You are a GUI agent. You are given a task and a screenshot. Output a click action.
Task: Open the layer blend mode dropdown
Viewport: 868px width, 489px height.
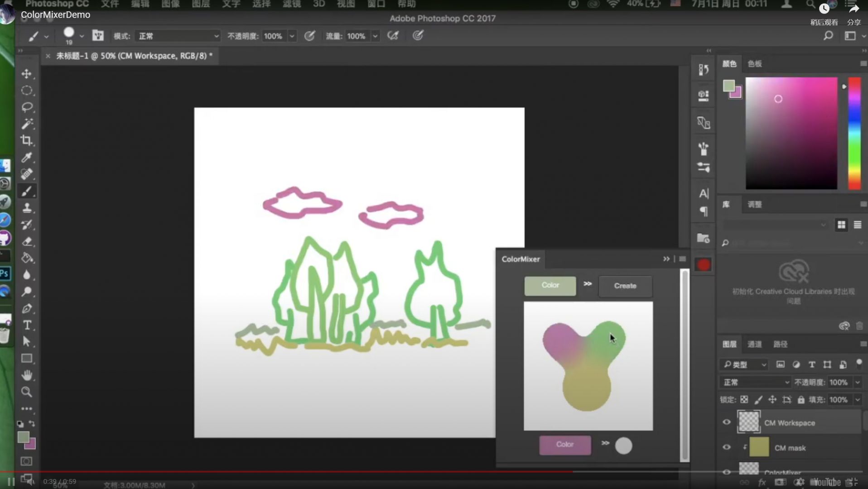pyautogui.click(x=755, y=382)
